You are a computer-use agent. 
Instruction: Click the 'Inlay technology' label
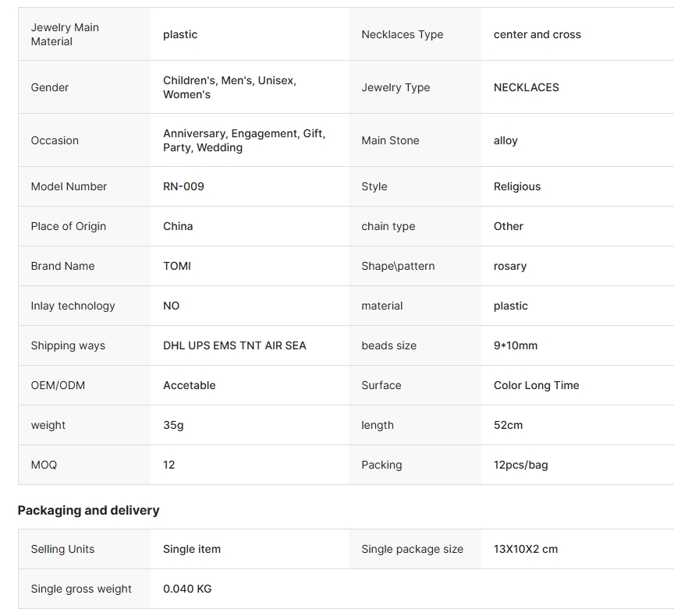pos(73,306)
